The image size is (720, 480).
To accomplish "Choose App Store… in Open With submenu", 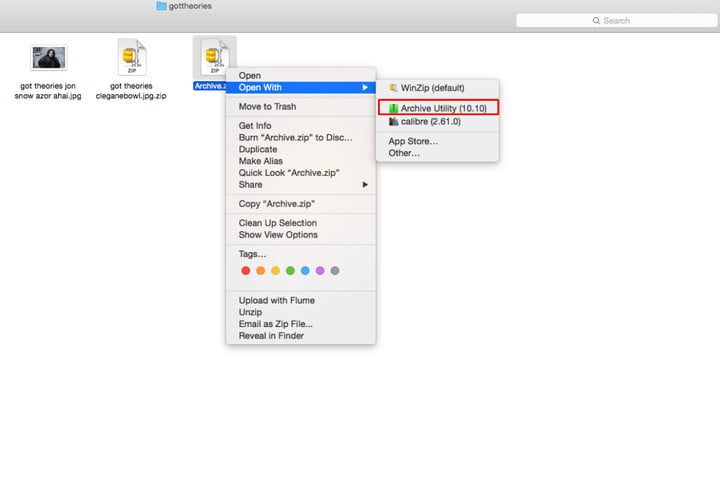I will [x=413, y=141].
